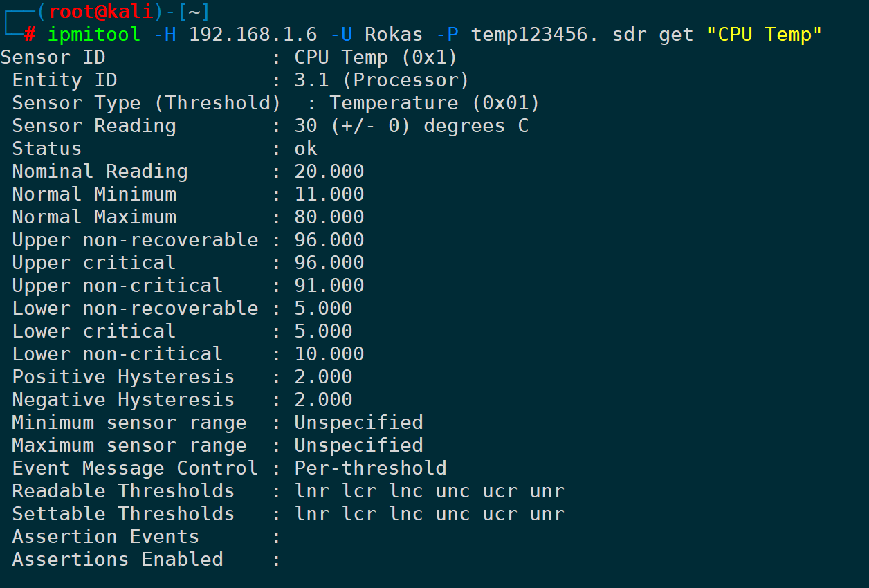Click the Settable Thresholds label
This screenshot has width=869, height=588.
(x=123, y=514)
